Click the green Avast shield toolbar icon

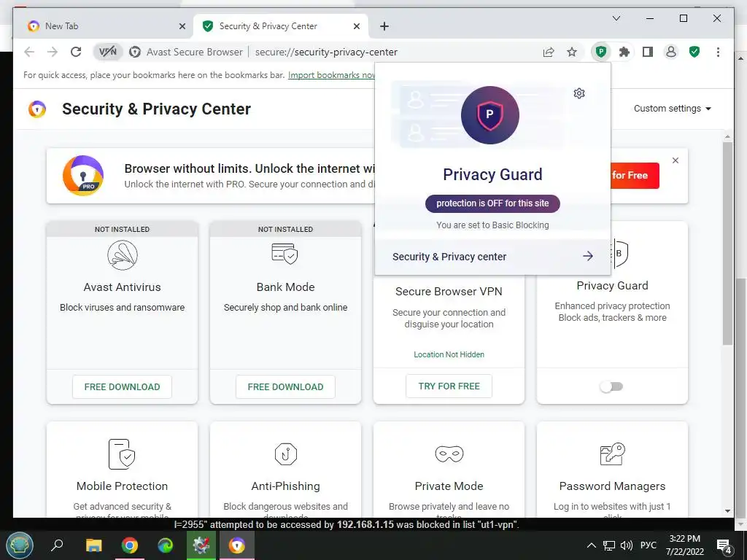[x=694, y=52]
